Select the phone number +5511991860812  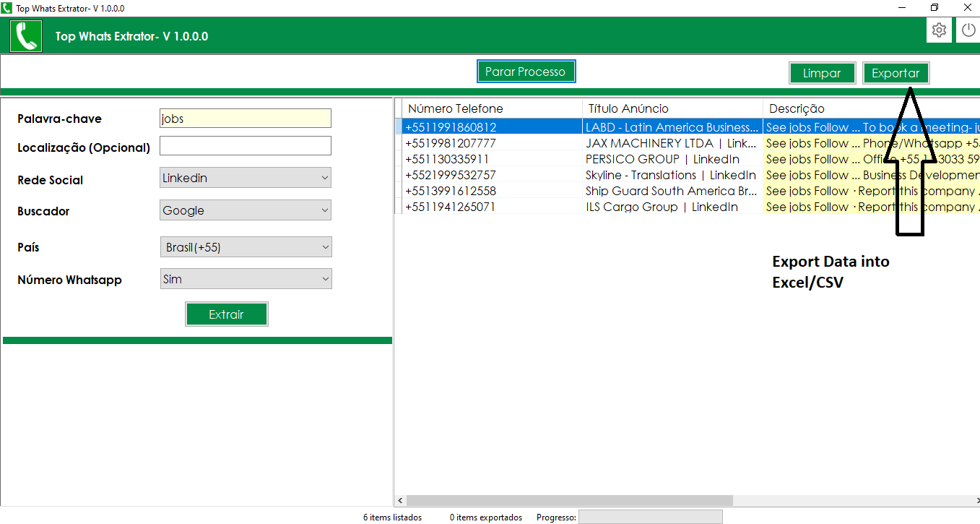[x=493, y=127]
